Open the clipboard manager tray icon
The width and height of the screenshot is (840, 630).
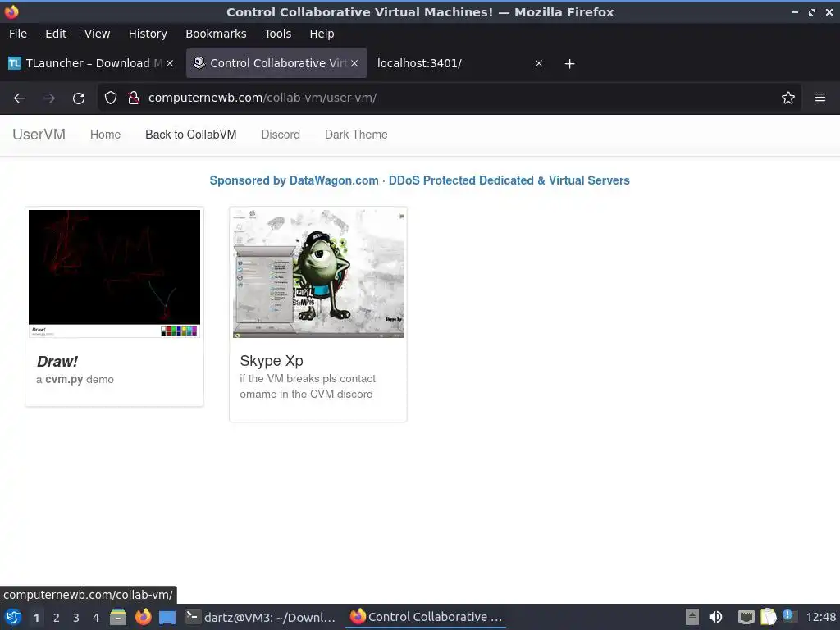click(768, 617)
